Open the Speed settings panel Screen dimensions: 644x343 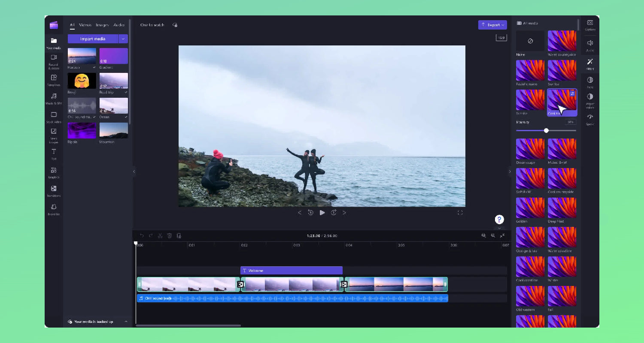[590, 119]
